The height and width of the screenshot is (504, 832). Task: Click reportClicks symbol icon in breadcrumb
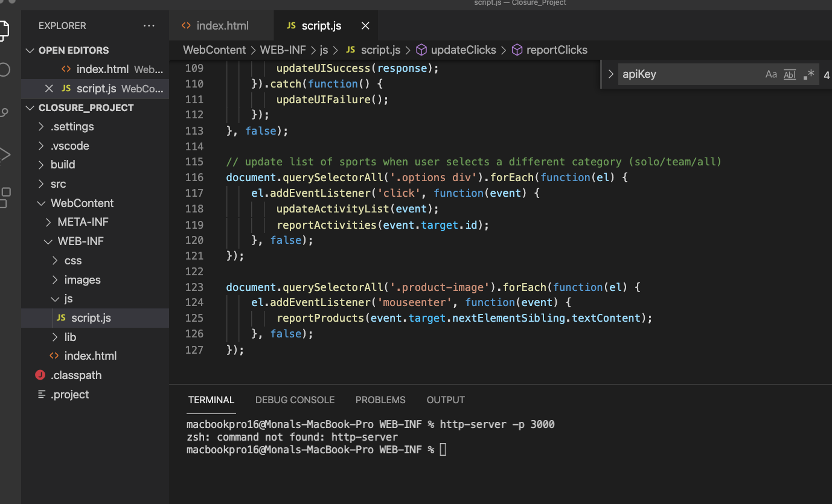pos(517,50)
